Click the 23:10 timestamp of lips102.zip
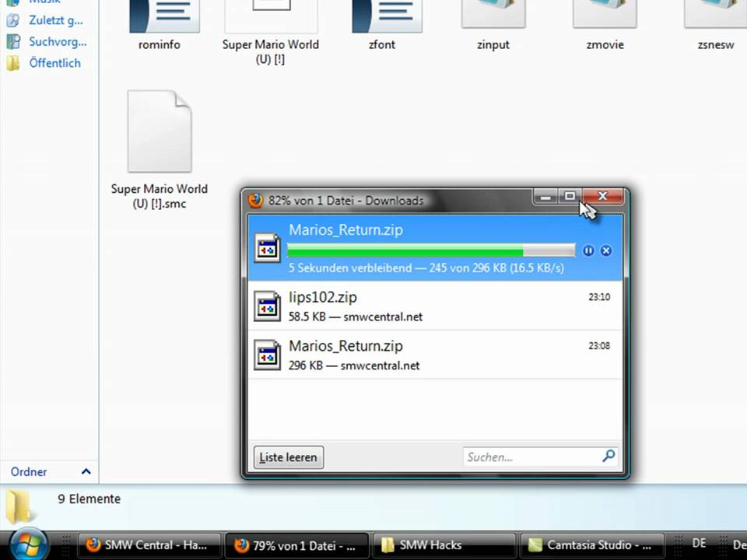 point(599,297)
